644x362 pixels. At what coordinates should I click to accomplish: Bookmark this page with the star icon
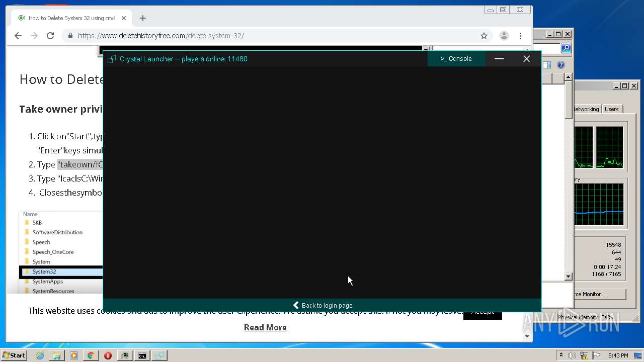click(484, 36)
